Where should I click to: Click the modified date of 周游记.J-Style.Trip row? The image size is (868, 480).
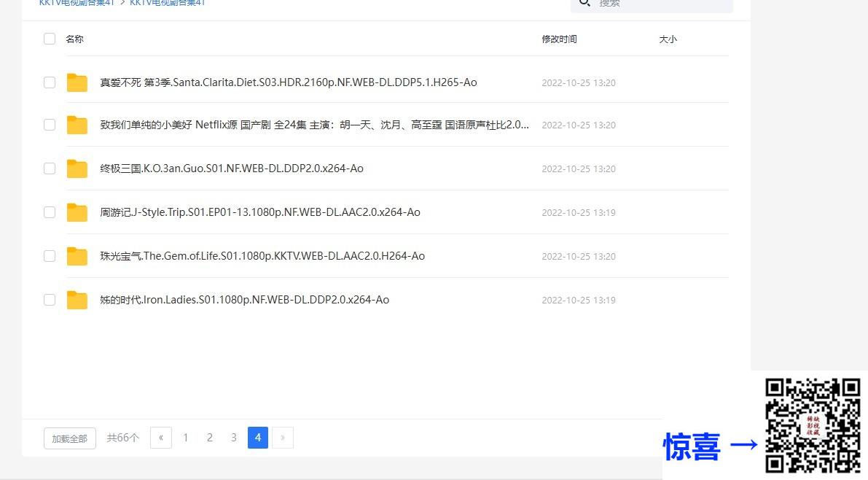[579, 212]
